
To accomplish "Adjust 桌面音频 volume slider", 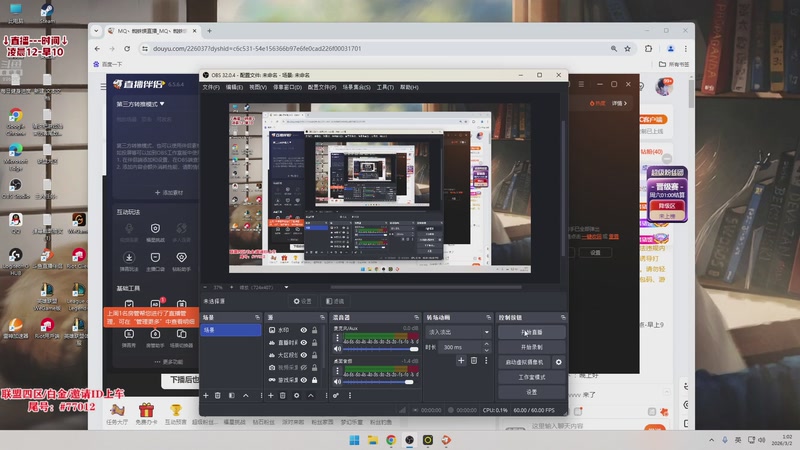I will 381,382.
